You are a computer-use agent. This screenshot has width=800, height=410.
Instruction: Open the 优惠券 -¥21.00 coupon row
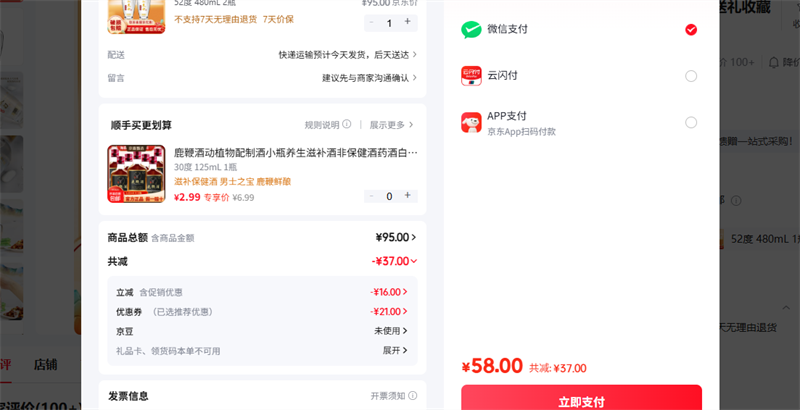click(x=388, y=311)
